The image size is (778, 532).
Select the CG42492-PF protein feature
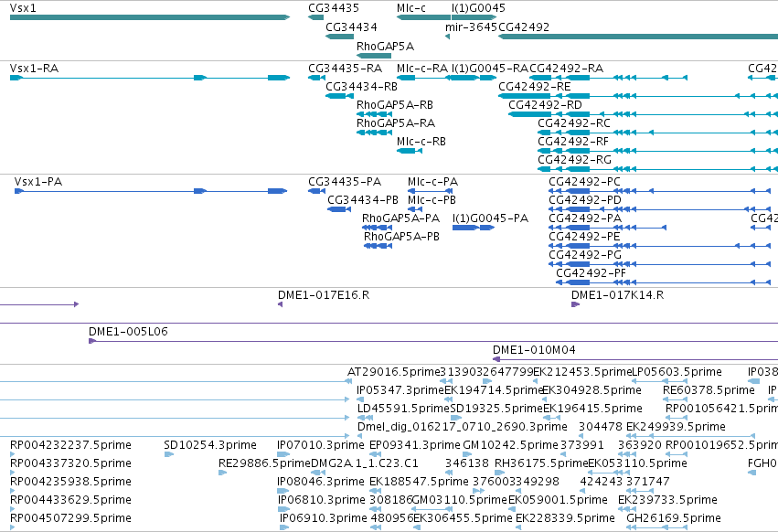pyautogui.click(x=663, y=282)
